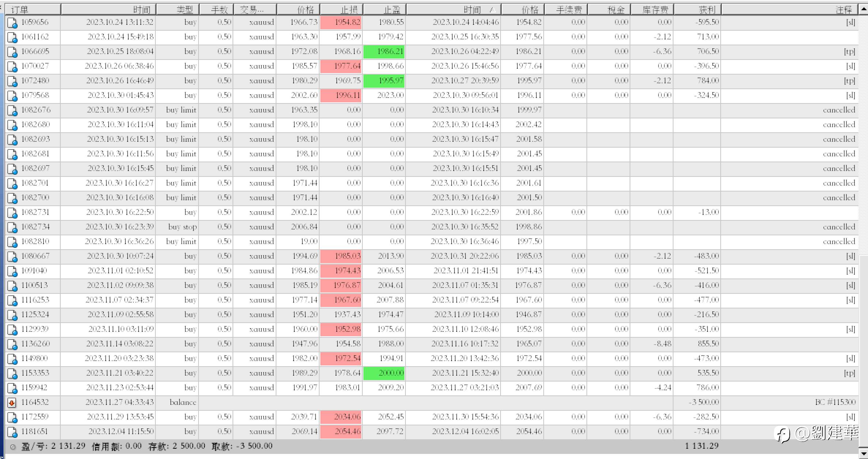Viewport: 868px width, 459px height.
Task: Click scrollbar up arrow at top right
Action: pyautogui.click(x=864, y=9)
